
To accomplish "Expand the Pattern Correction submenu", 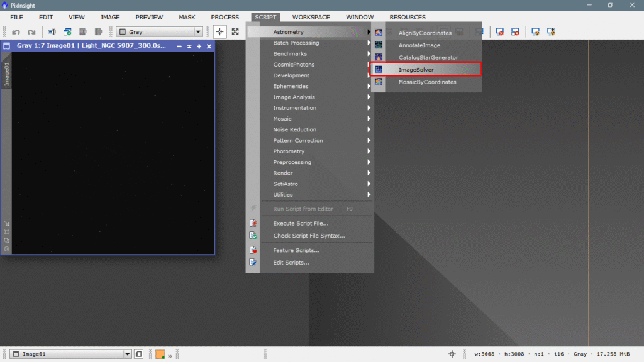I will 309,140.
